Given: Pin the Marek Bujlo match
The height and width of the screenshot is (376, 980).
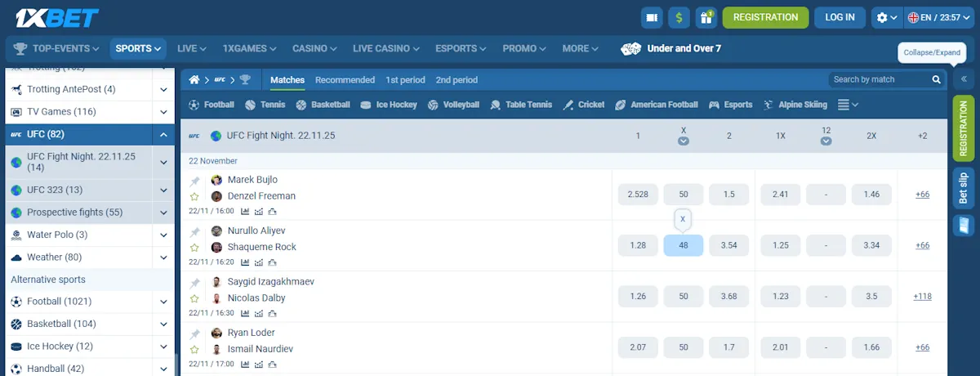Looking at the screenshot, I should [194, 181].
